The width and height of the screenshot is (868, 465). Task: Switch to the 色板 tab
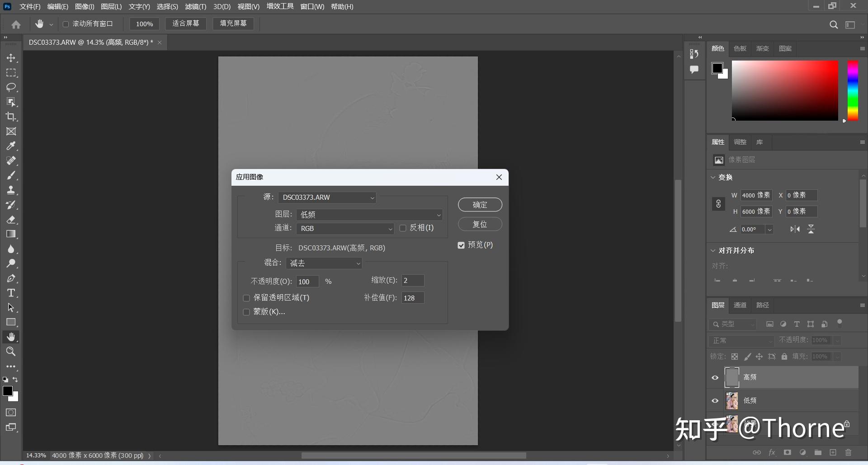tap(740, 48)
